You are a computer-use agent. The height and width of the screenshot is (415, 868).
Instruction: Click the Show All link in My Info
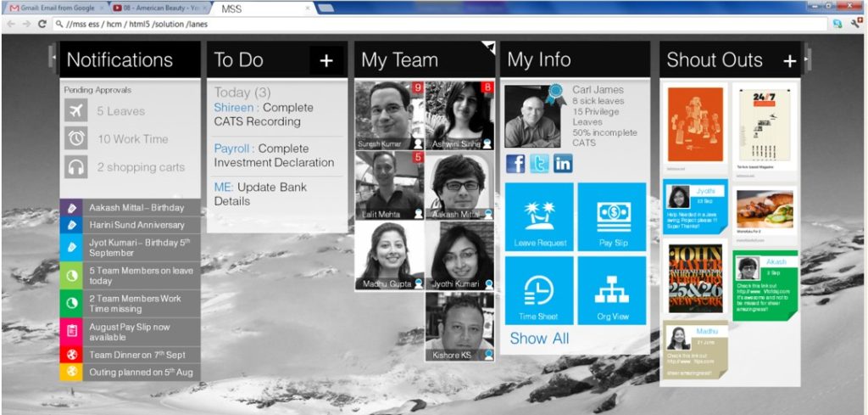tap(539, 339)
